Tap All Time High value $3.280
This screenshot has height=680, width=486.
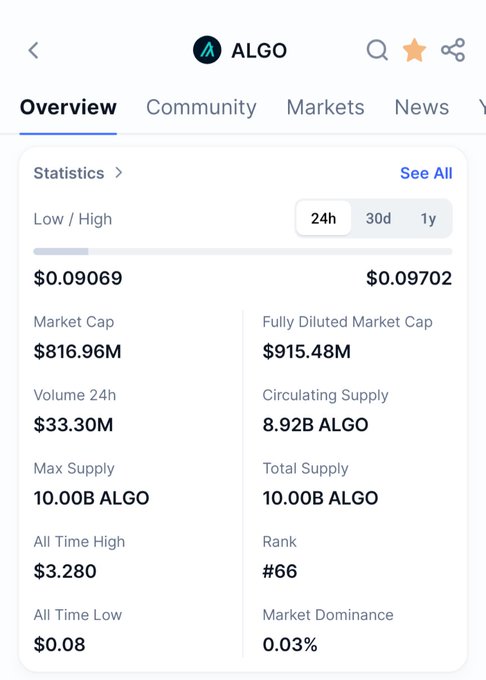[x=65, y=571]
